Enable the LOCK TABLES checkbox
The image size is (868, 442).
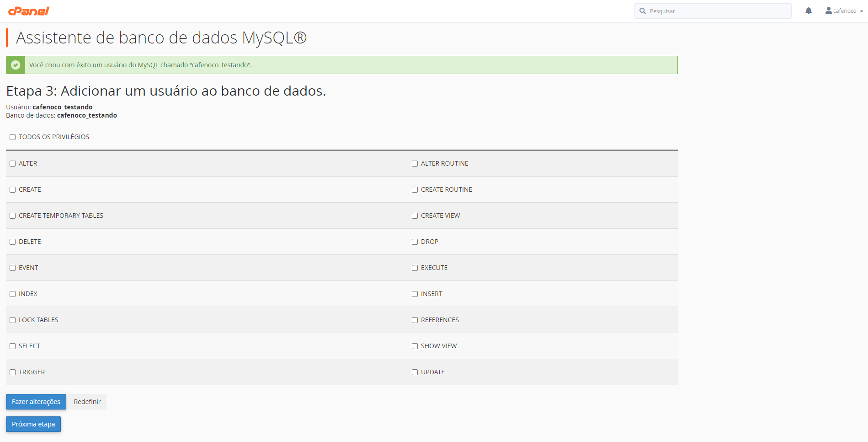pos(13,320)
